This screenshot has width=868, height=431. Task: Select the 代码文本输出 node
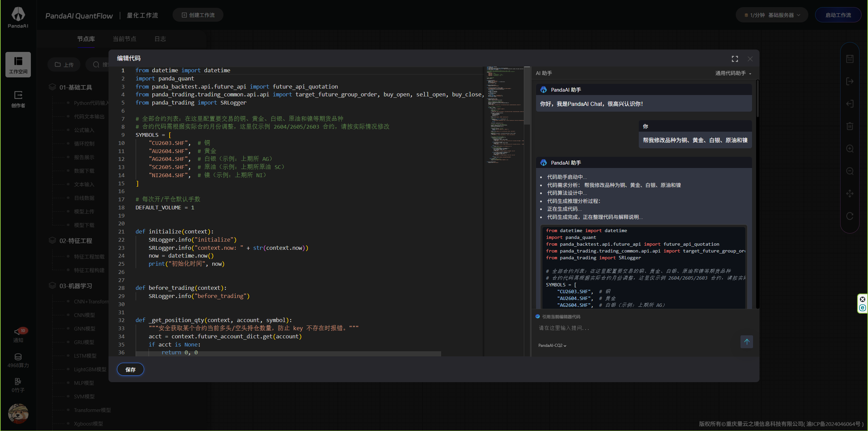pyautogui.click(x=89, y=116)
